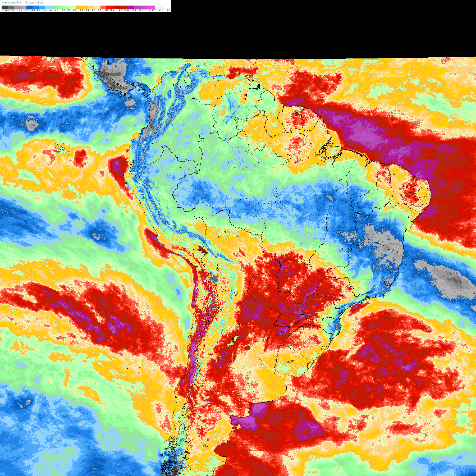The height and width of the screenshot is (476, 476).
Task: Click the 5.5 legend value
Action: 69,10
